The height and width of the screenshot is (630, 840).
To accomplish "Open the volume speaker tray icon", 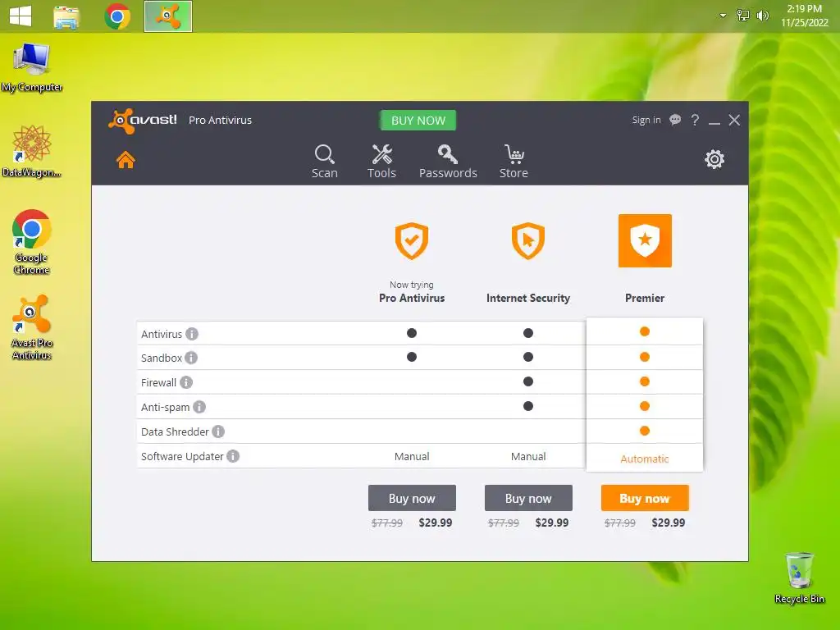I will pos(762,15).
